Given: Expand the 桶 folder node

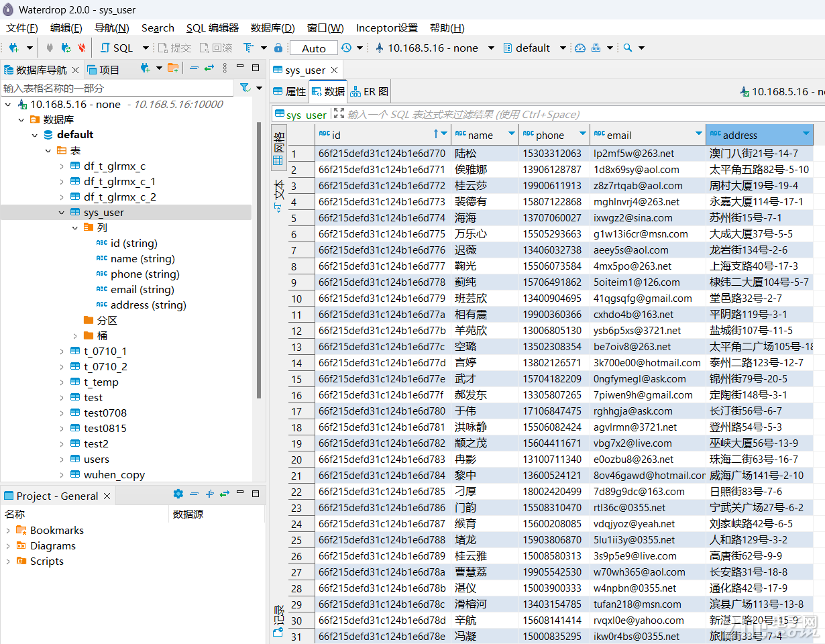Looking at the screenshot, I should pyautogui.click(x=75, y=335).
